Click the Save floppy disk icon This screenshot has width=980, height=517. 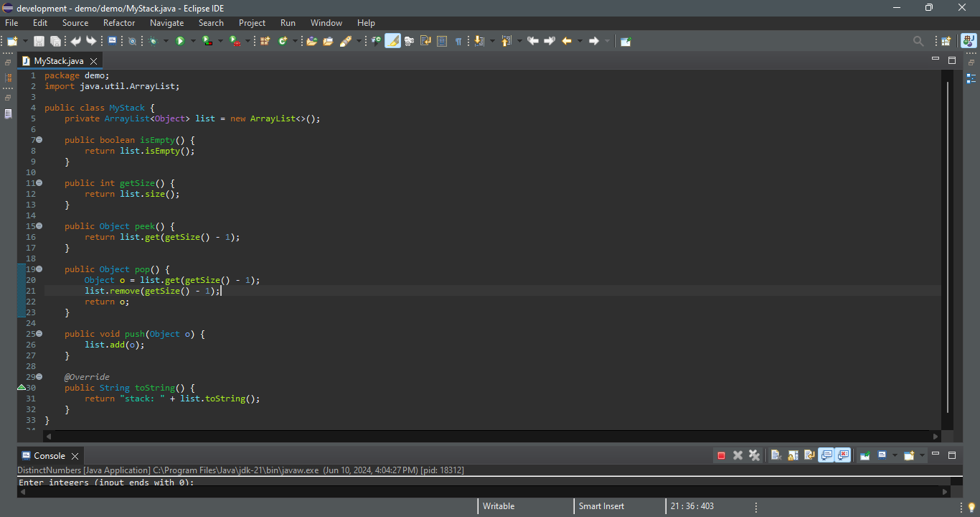pyautogui.click(x=39, y=41)
